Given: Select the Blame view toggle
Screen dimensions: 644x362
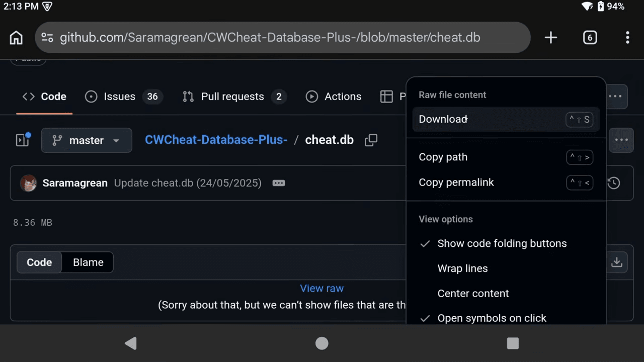Looking at the screenshot, I should (x=88, y=262).
